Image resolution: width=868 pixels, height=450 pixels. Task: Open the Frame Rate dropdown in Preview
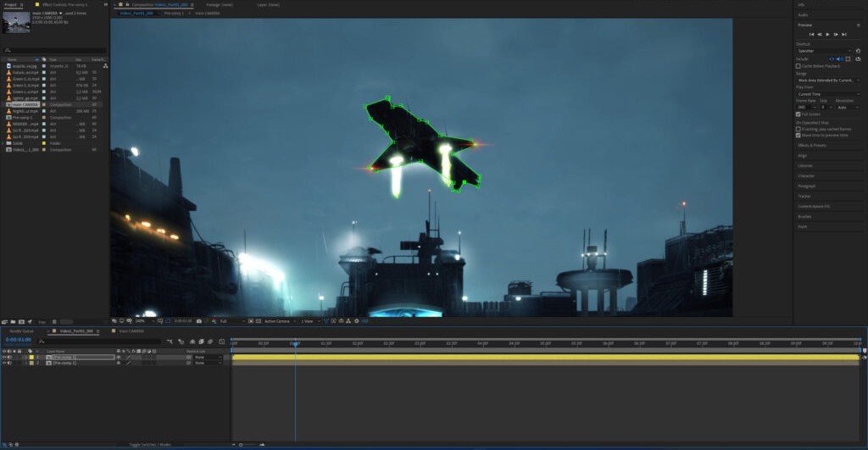click(x=807, y=108)
